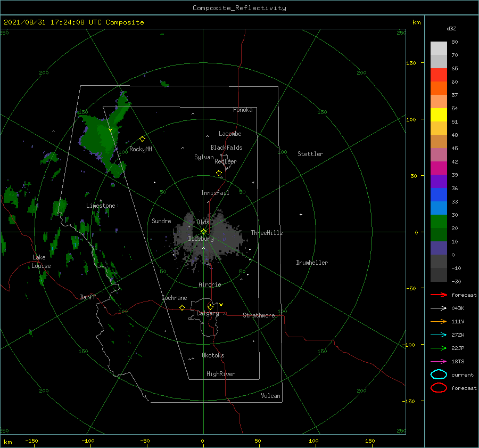Select the 10 dBZ purple swatch
Viewport: 479px width, 448px height.
pos(439,248)
